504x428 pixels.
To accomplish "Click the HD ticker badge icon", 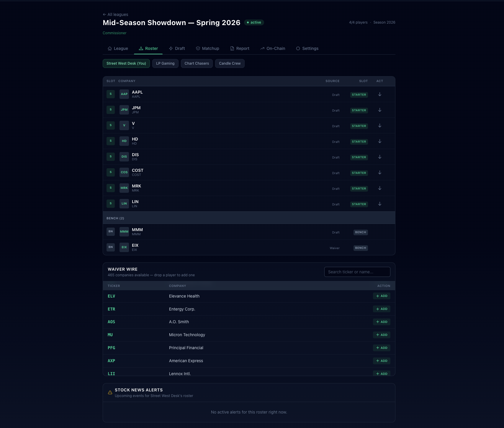I will pos(124,141).
